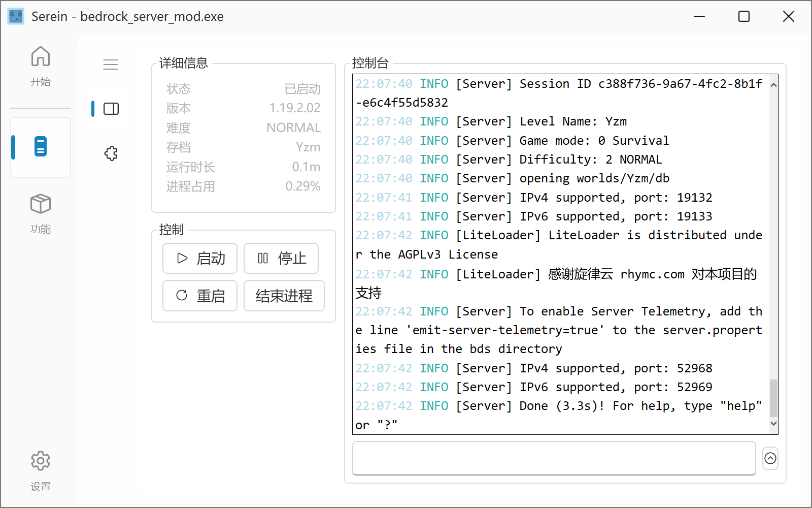812x508 pixels.
Task: Click the 运行时长 value 0.1m
Action: [x=306, y=167]
